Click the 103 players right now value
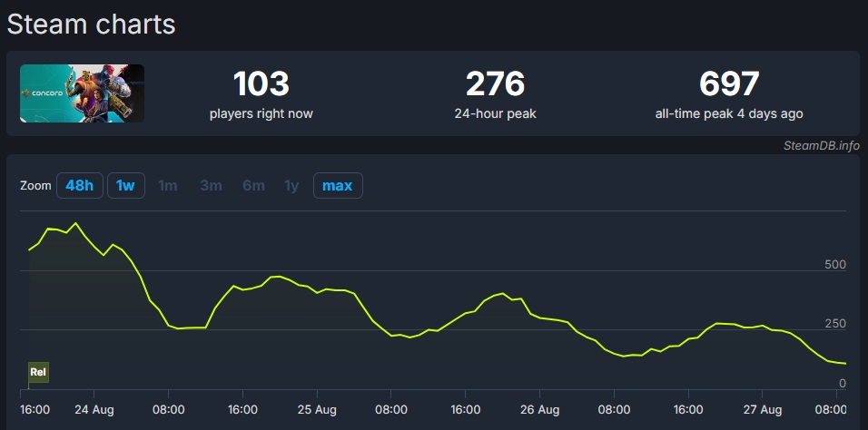The image size is (868, 430). click(261, 84)
